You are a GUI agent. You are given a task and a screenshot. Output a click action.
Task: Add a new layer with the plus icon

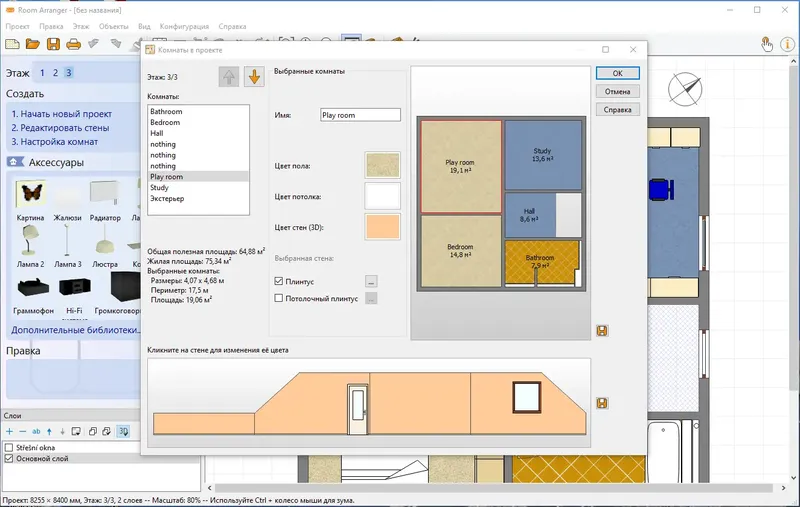[x=9, y=432]
